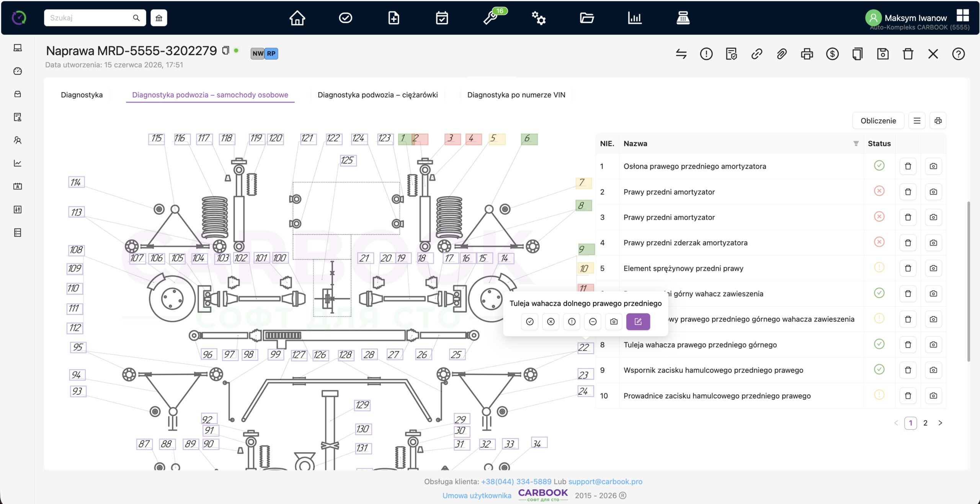Click the paperclip attachment icon
Viewport: 980px width, 504px height.
[x=782, y=54]
